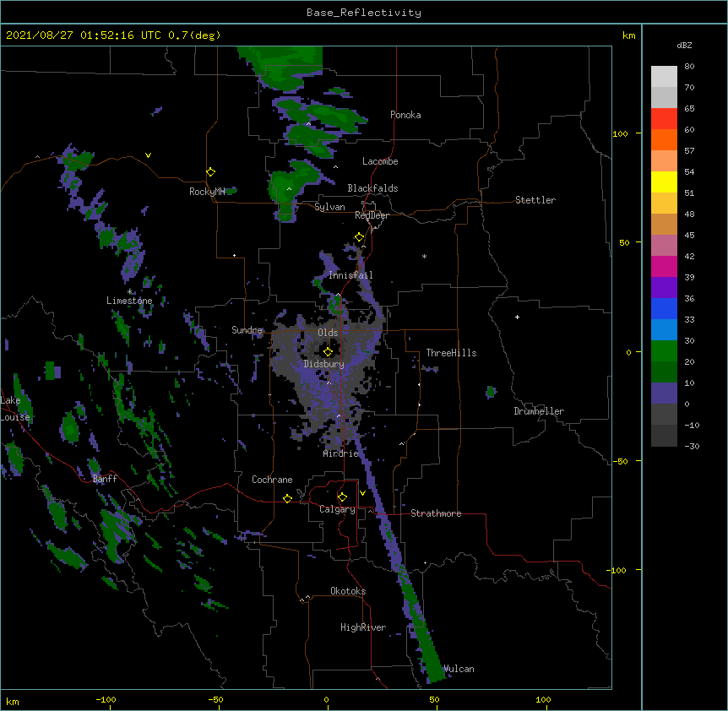
Task: Click the km unit label at top right
Action: click(628, 35)
